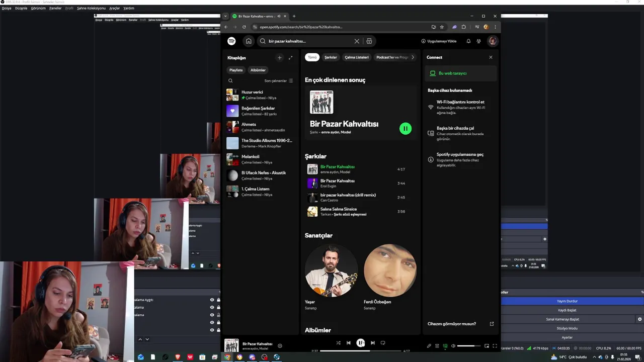Viewport: 644px width, 362px height.
Task: Open a new Chrome tab with plus
Action: (294, 16)
